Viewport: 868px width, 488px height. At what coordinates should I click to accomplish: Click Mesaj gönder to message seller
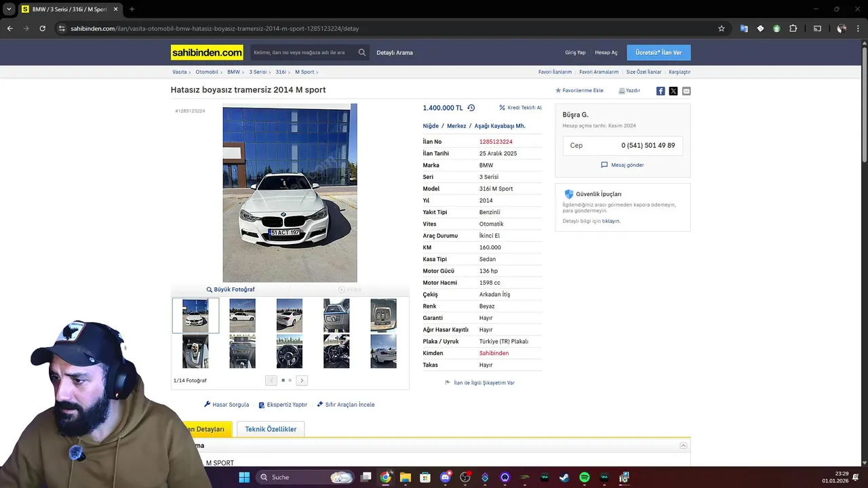pos(623,165)
